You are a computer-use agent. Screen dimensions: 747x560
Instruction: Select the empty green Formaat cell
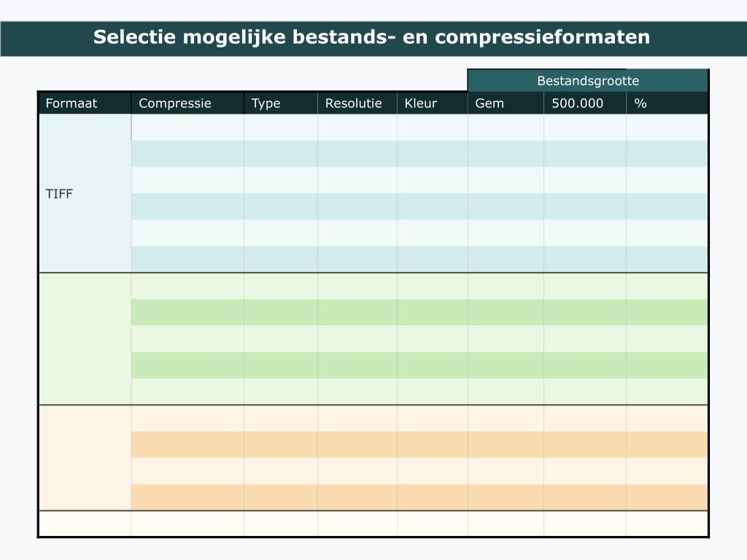point(85,339)
